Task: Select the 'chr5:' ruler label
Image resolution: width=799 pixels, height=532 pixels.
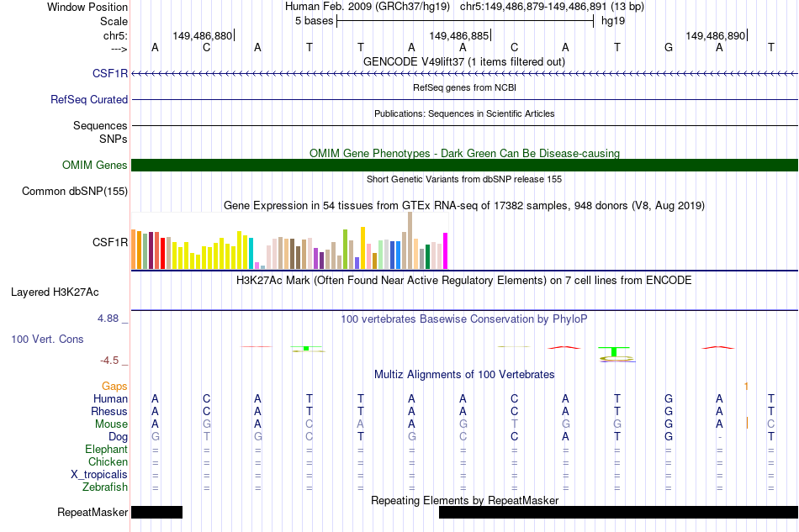Action: tap(115, 35)
